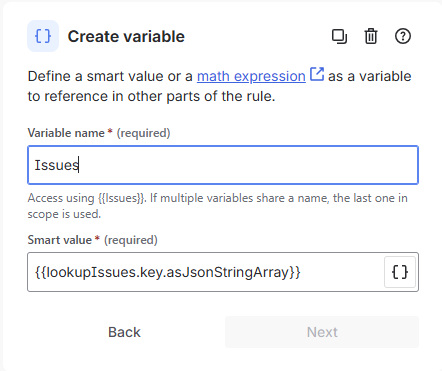The height and width of the screenshot is (371, 442).
Task: Click the external link icon after math expression
Action: click(317, 74)
